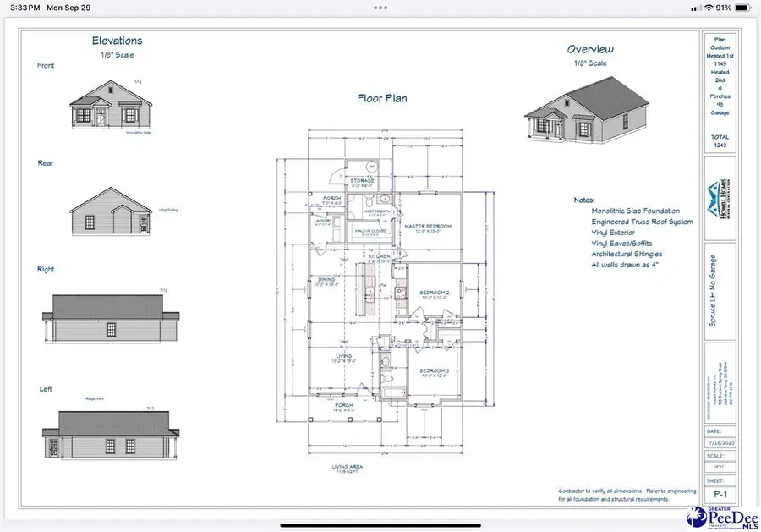Click the Rear elevation house drawing

tap(110, 215)
